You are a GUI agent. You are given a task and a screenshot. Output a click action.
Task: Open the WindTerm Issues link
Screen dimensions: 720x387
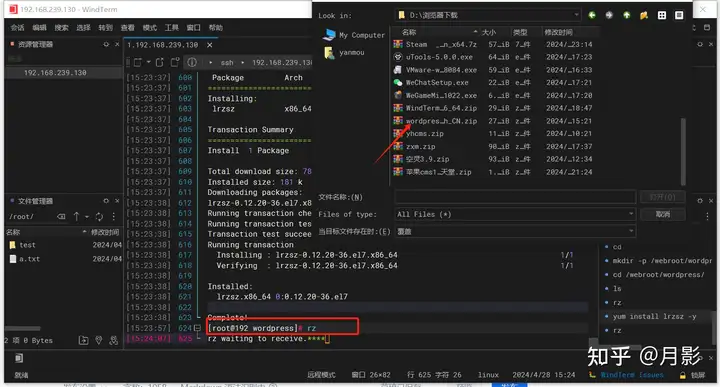click(x=632, y=375)
